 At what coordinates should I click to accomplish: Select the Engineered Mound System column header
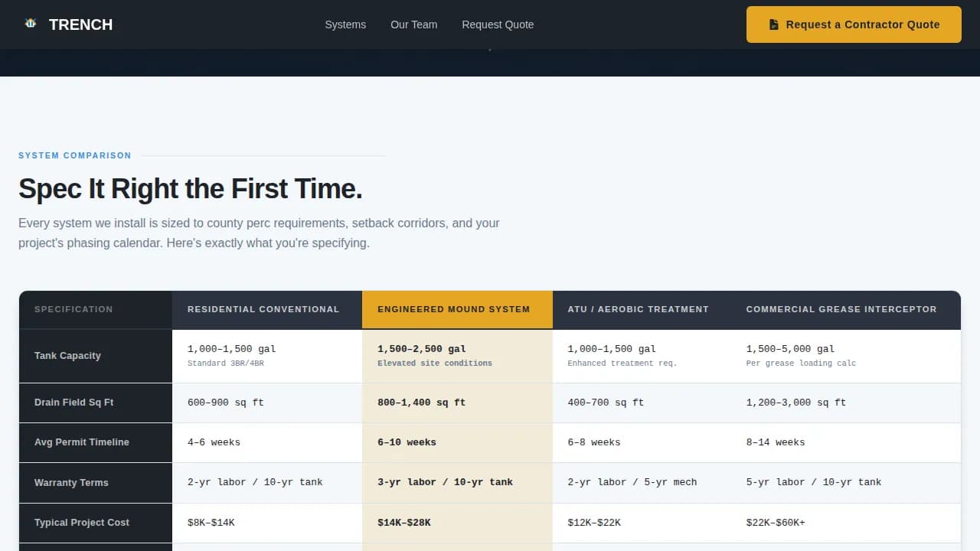[454, 309]
